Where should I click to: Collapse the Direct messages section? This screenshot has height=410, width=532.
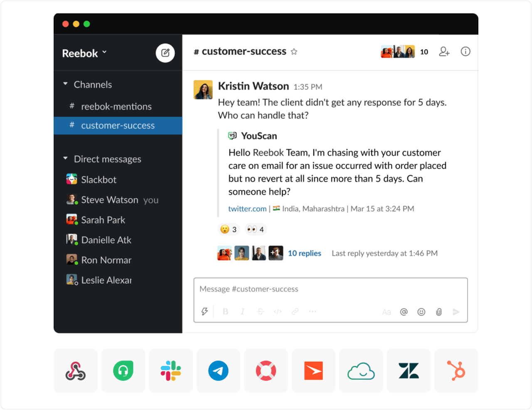click(65, 159)
